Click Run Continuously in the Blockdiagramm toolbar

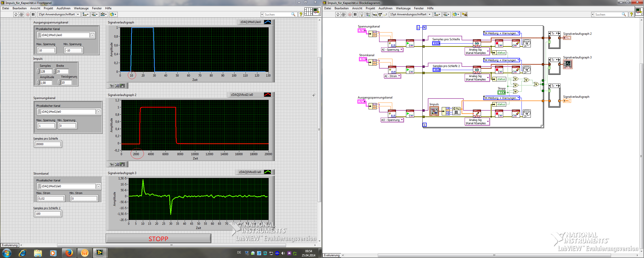(343, 15)
